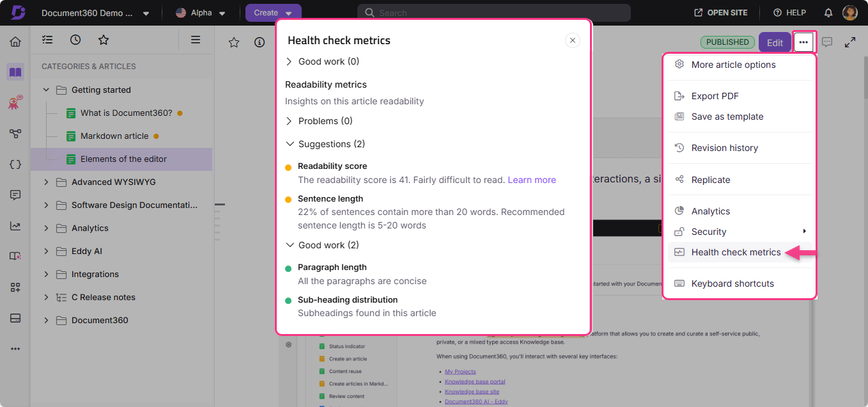Screen dimensions: 868x407
Task: Open the notifications bell icon
Action: tap(828, 12)
